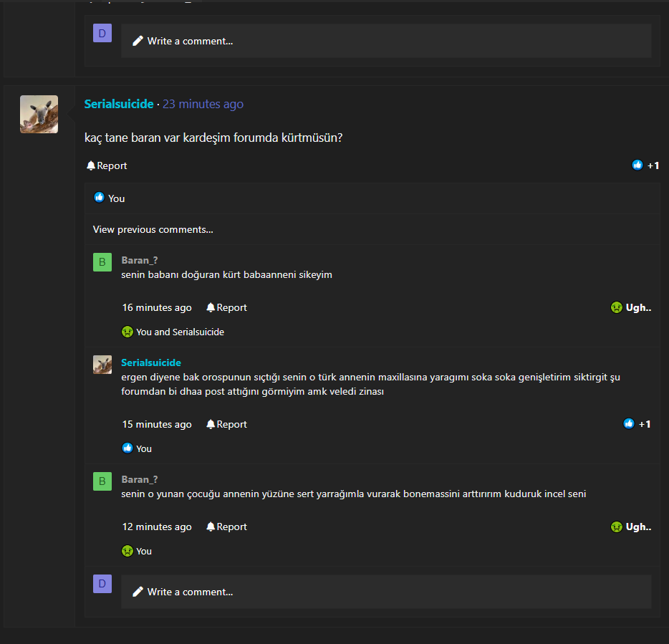This screenshot has height=644, width=669.
Task: Click the purple "D" avatar beside bottom comment box
Action: pos(102,584)
